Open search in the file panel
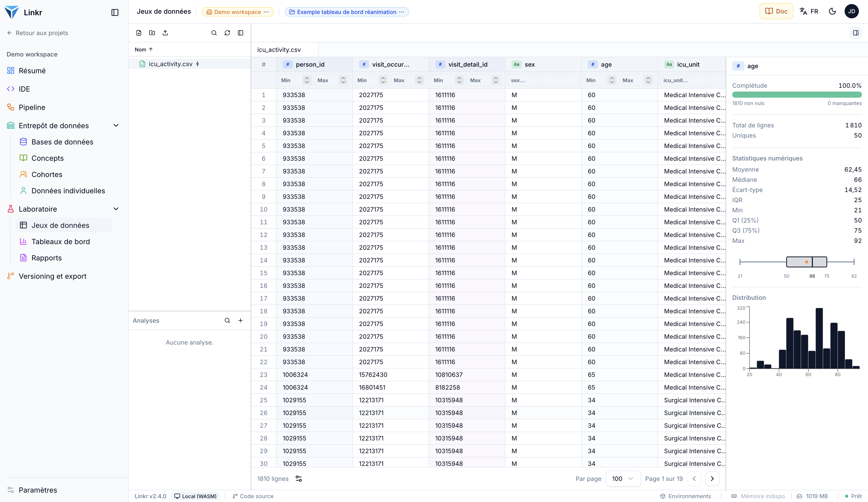 coord(214,33)
